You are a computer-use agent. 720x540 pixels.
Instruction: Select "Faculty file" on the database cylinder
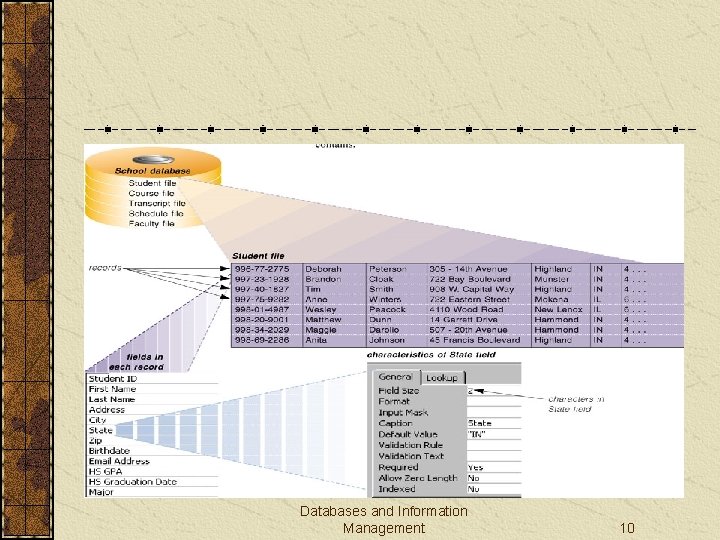(152, 224)
